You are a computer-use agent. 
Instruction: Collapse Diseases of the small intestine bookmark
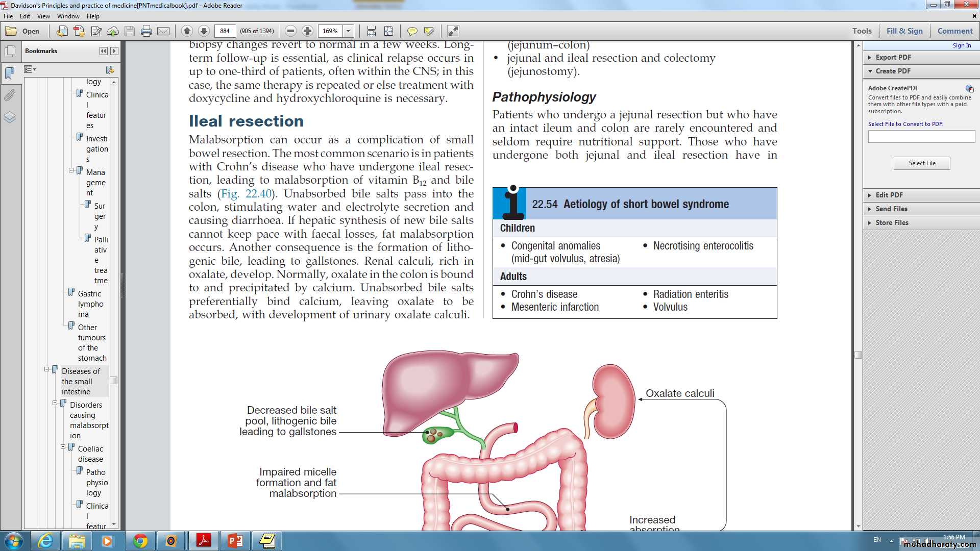coord(46,369)
